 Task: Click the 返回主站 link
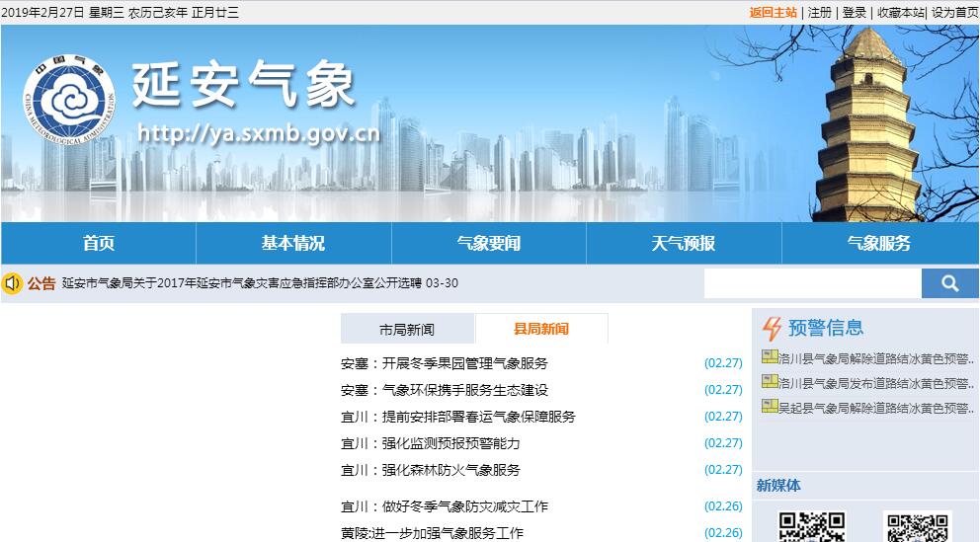773,12
